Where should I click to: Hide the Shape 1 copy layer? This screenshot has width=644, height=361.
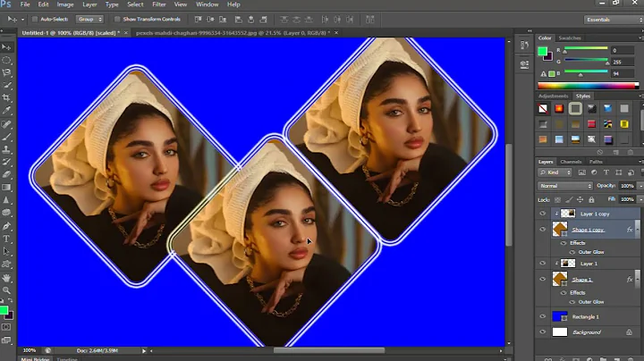(543, 230)
